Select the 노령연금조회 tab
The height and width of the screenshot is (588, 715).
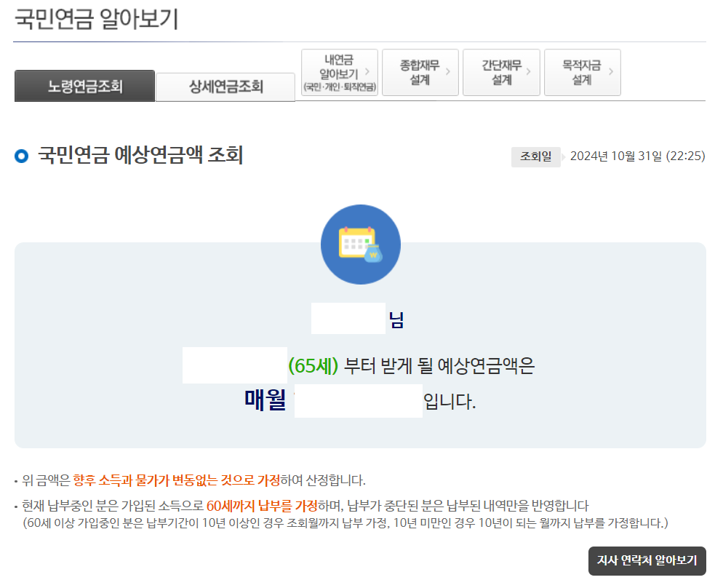(84, 85)
